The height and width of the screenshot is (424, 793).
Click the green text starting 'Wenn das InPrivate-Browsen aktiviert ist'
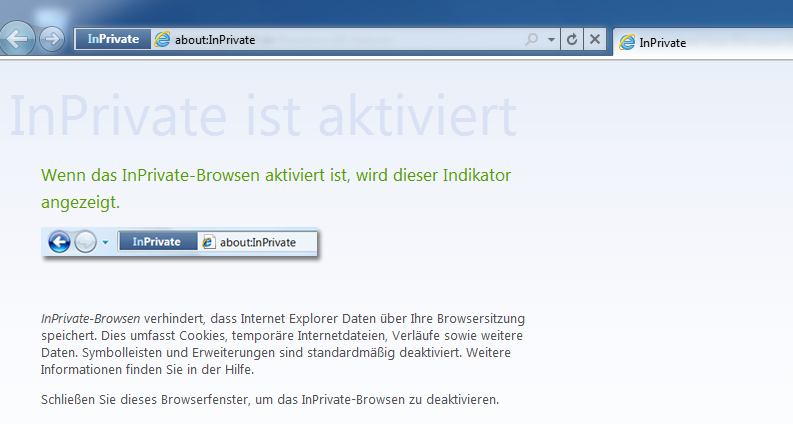pyautogui.click(x=276, y=188)
